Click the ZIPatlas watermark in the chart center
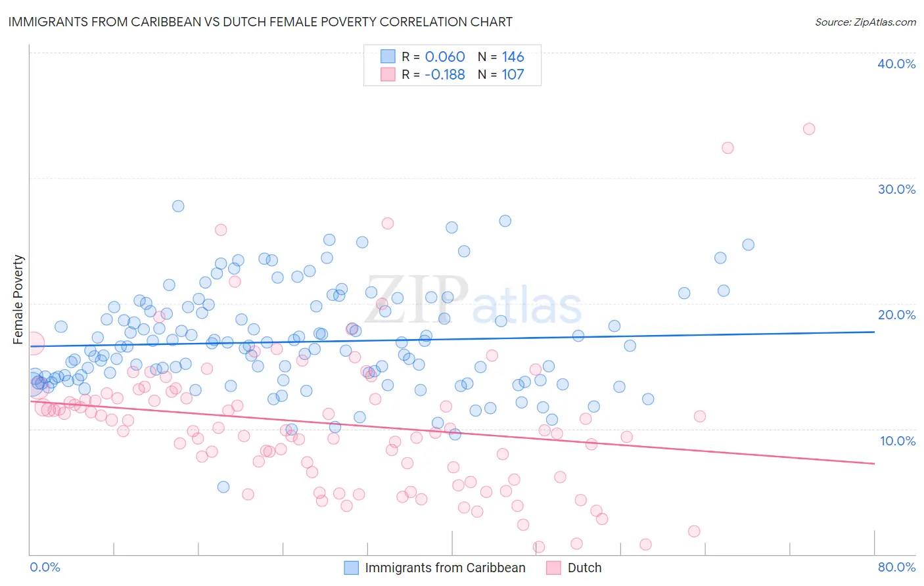 click(x=473, y=300)
